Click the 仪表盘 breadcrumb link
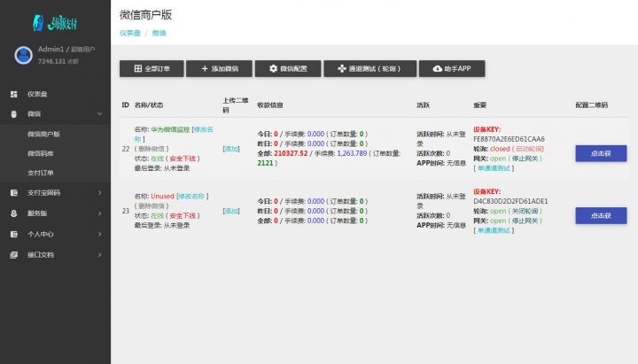The image size is (638, 364). coord(129,33)
